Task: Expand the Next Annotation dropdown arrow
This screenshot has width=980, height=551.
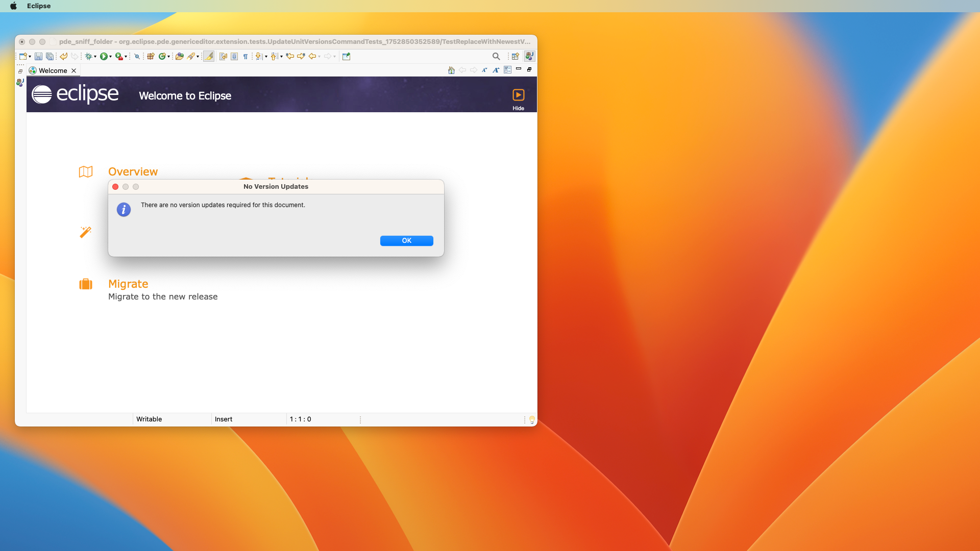Action: 266,57
